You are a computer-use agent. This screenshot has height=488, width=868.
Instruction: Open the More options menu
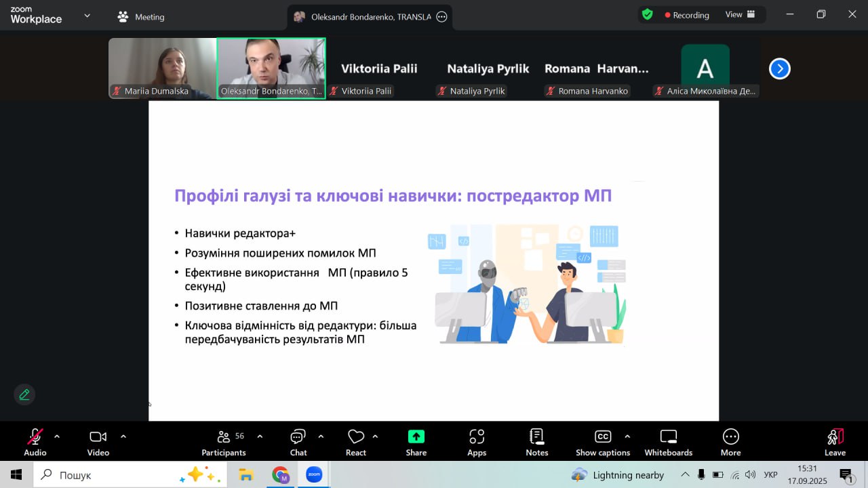[x=730, y=442]
